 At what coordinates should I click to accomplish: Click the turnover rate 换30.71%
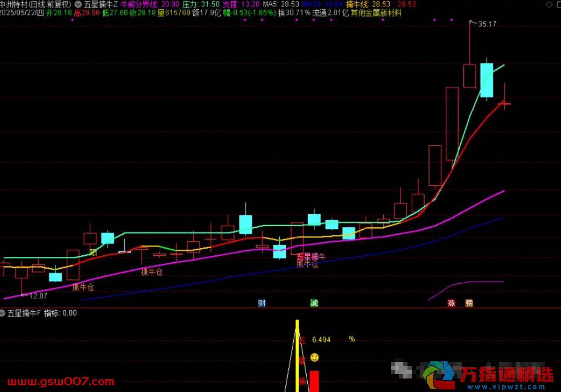coord(294,13)
